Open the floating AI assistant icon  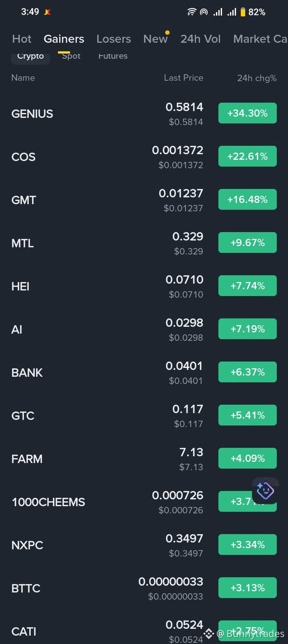pyautogui.click(x=265, y=490)
